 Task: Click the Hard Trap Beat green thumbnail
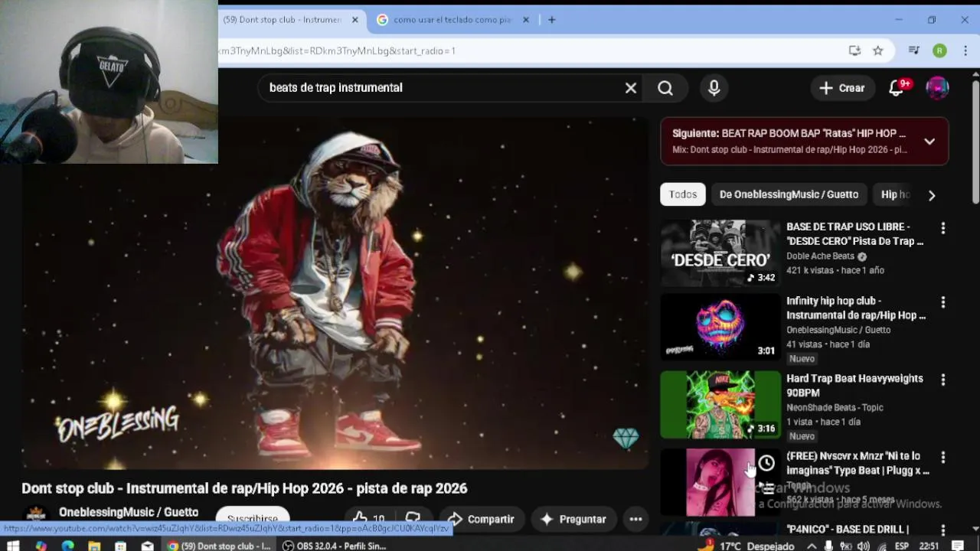pyautogui.click(x=720, y=405)
